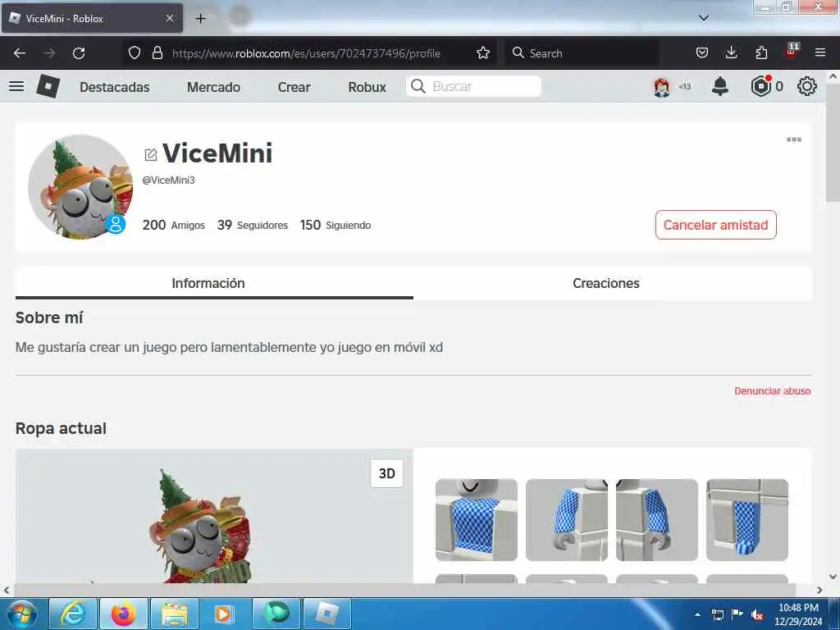Launch Internet Explorer from the taskbar
840x630 pixels.
(73, 614)
